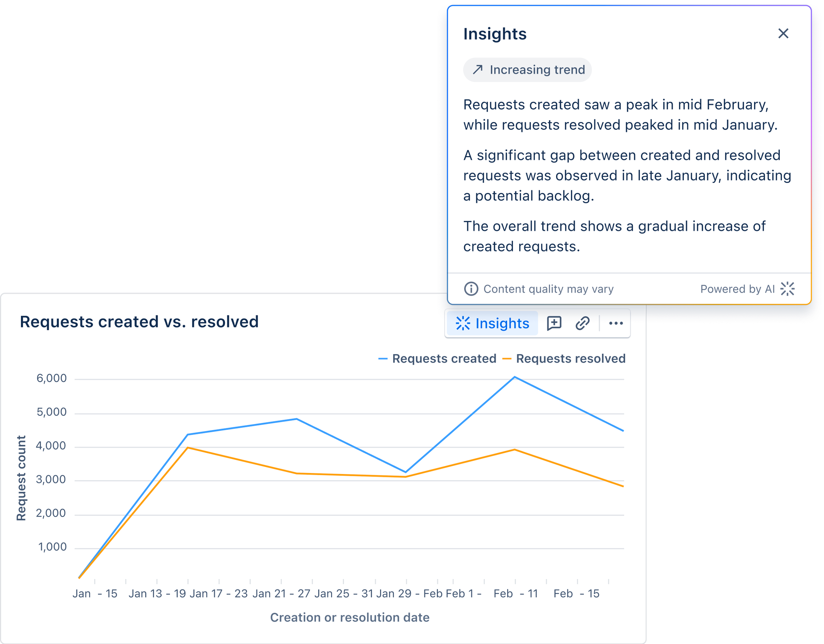Click the Increasing trend arrow icon

tap(478, 70)
